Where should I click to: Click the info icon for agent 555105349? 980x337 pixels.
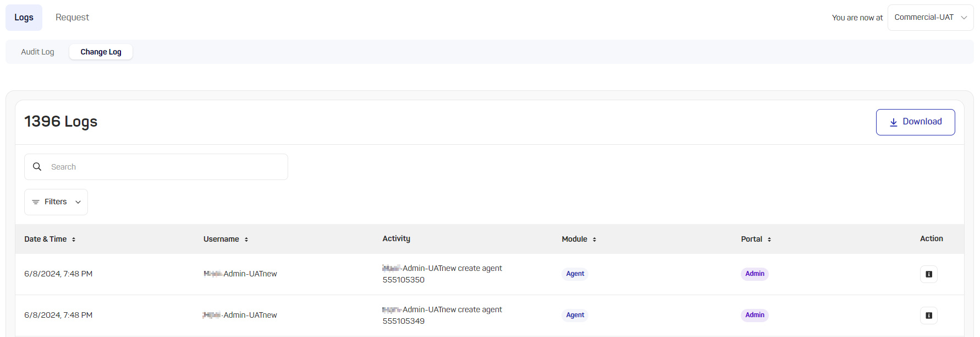point(928,316)
